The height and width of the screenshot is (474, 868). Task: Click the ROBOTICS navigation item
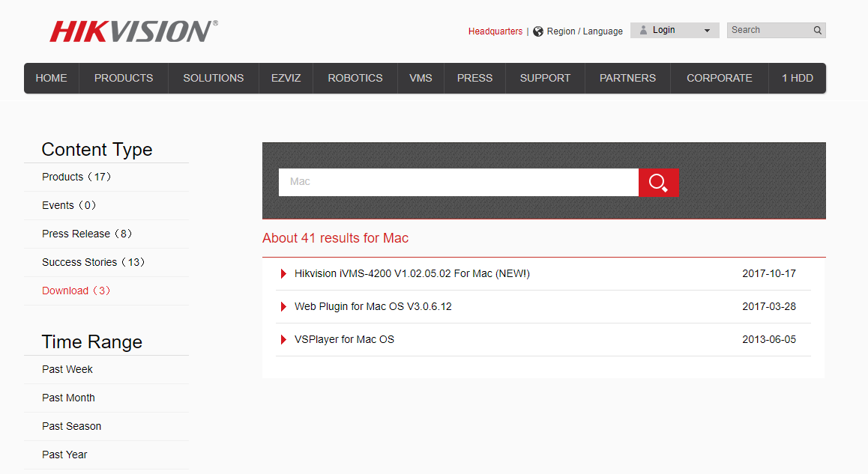355,78
